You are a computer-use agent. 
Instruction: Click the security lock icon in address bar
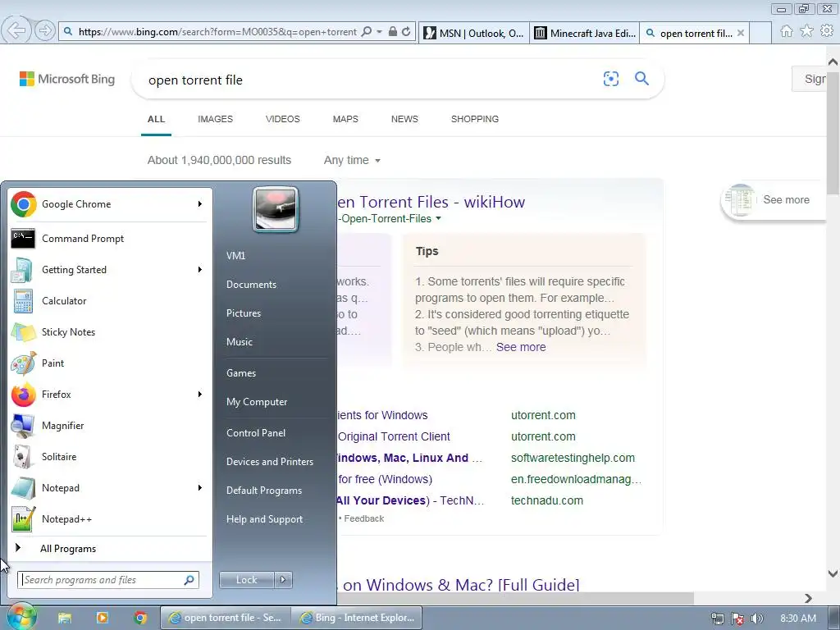[393, 32]
